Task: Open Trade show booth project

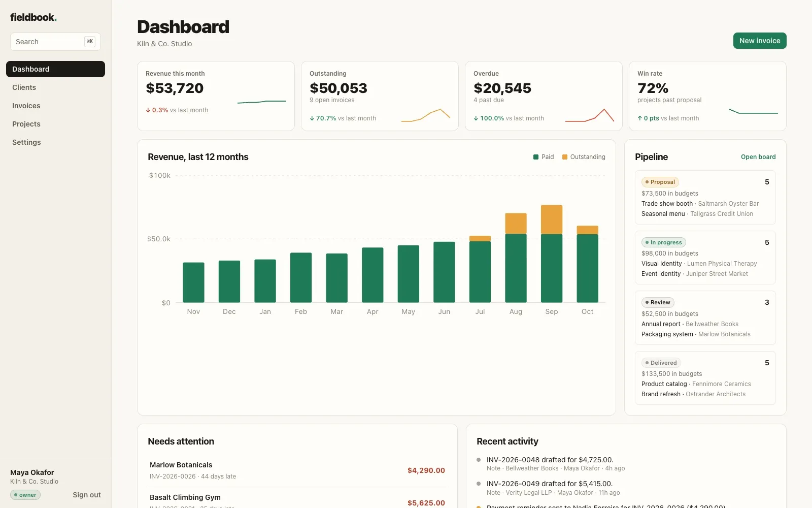Action: click(700, 204)
